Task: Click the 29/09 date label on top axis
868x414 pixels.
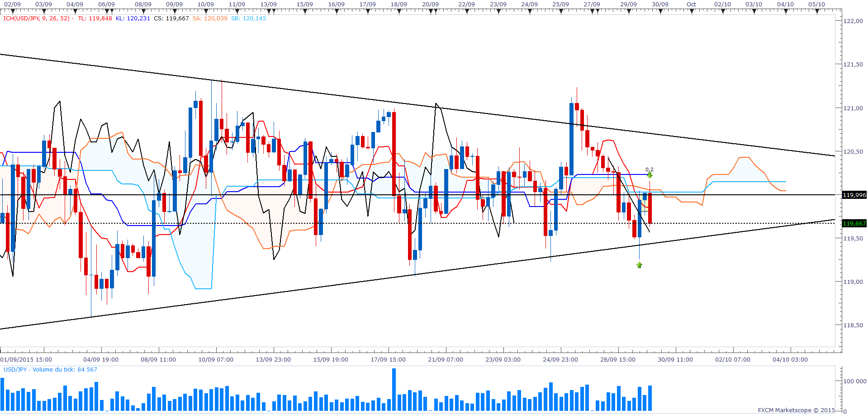Action: coord(628,5)
